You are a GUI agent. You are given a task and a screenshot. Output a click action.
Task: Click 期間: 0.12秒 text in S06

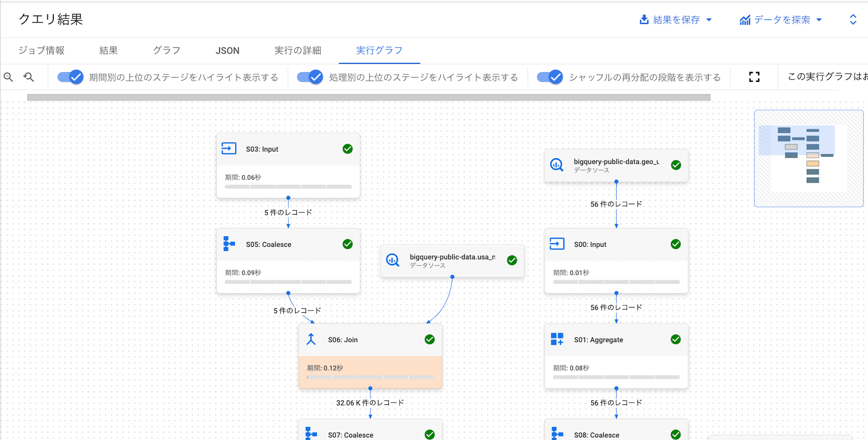tap(325, 368)
